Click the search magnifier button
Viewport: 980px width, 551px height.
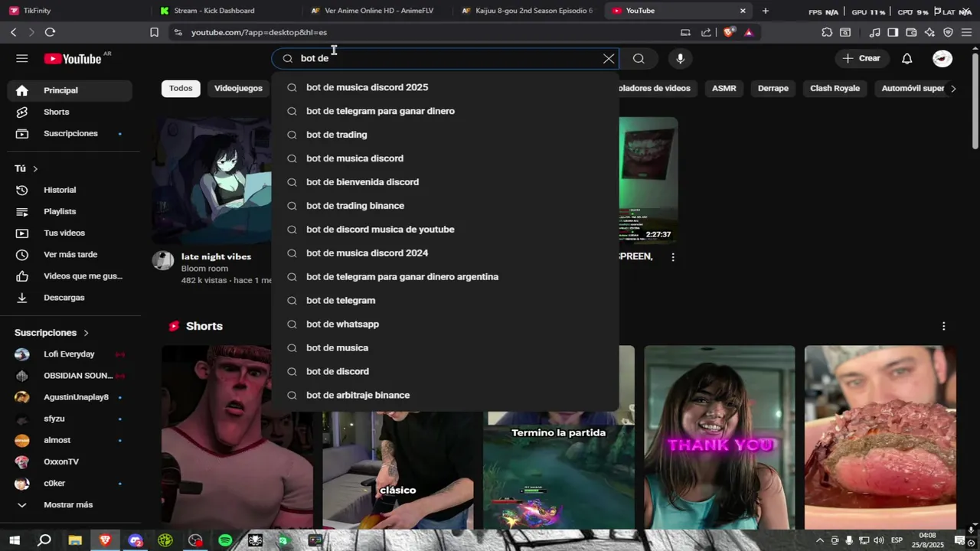639,58
